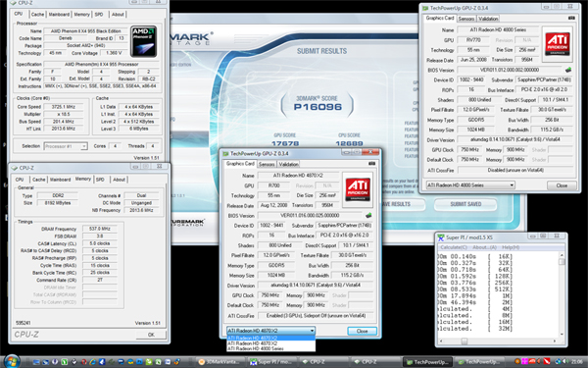588x368 pixels.
Task: Click the Specification field AMD Phenom II X4 955 Processor
Action: pos(102,64)
